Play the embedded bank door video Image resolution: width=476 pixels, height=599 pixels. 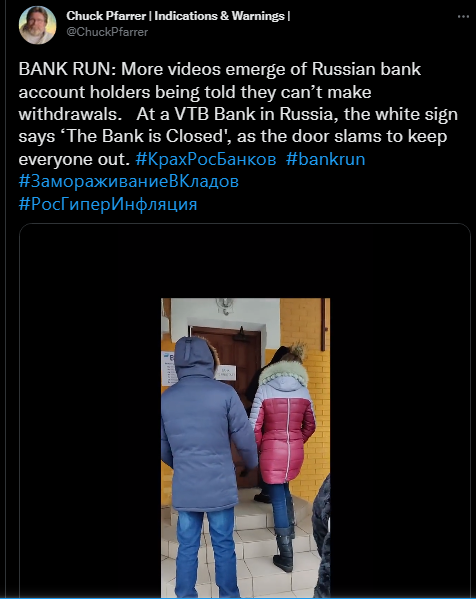tap(245, 448)
